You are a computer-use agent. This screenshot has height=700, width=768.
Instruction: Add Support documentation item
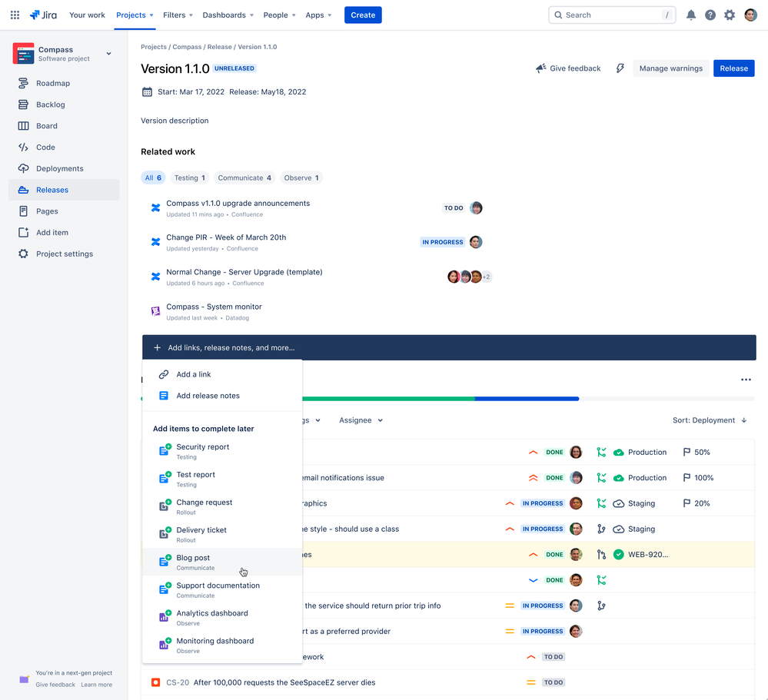(222, 590)
